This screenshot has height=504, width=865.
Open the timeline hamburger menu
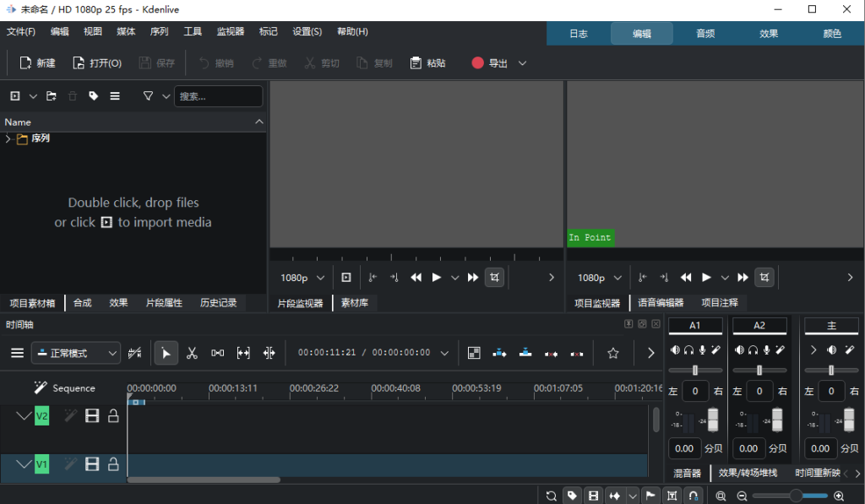point(18,353)
